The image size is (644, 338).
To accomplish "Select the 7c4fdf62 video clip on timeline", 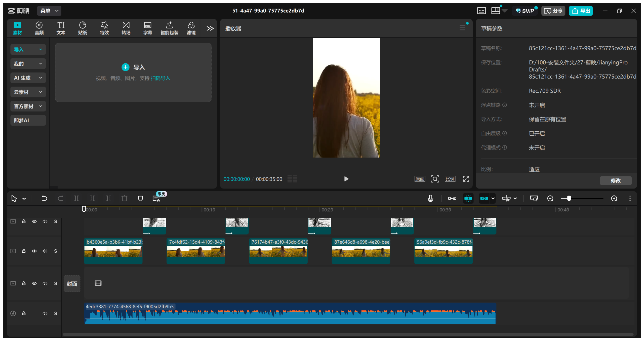I will point(196,251).
